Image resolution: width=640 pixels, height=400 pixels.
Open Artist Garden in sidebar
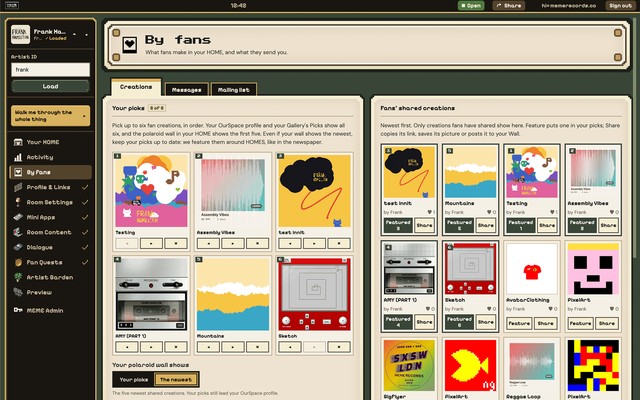tap(50, 278)
